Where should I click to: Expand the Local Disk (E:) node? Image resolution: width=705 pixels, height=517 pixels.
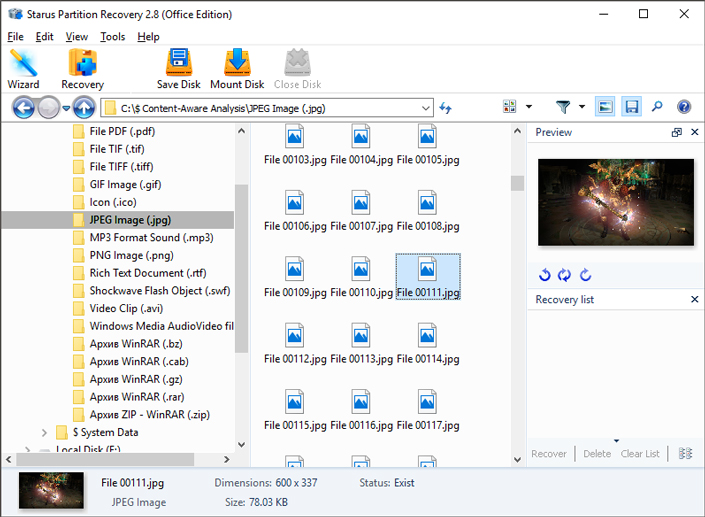pyautogui.click(x=27, y=449)
